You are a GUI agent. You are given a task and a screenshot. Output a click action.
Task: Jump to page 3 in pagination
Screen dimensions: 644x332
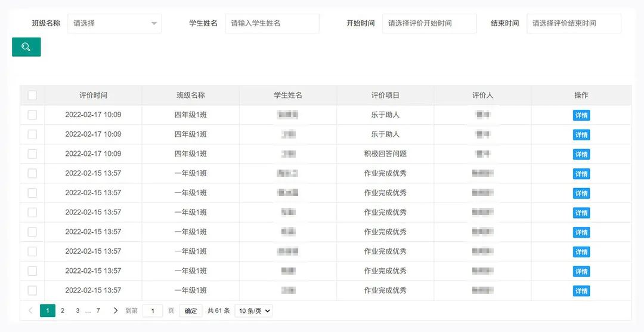pos(77,311)
